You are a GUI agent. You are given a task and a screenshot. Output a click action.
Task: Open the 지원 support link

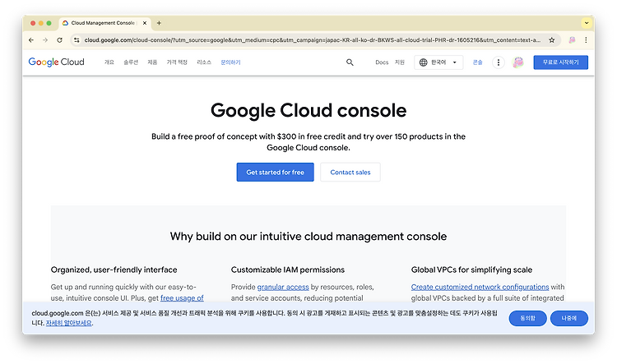coord(399,62)
